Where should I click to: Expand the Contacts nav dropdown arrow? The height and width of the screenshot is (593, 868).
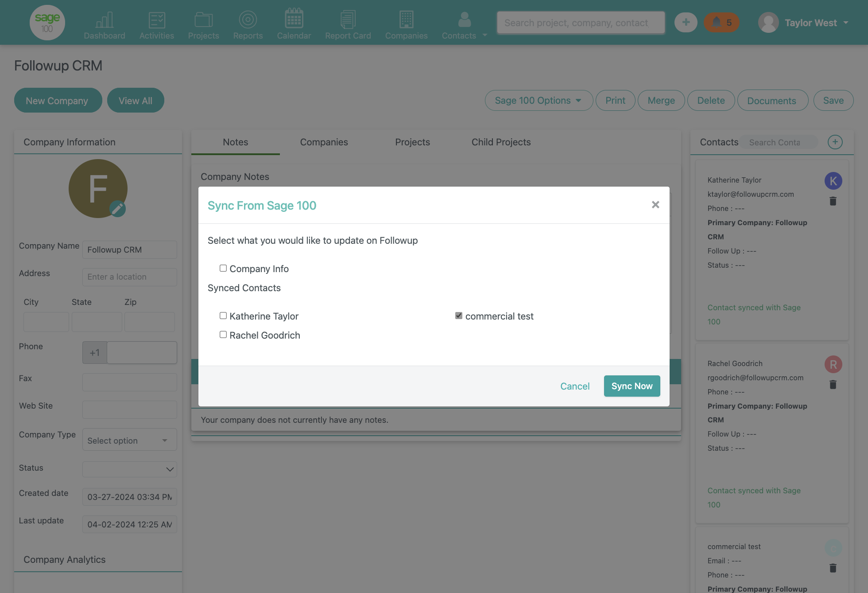coord(485,35)
